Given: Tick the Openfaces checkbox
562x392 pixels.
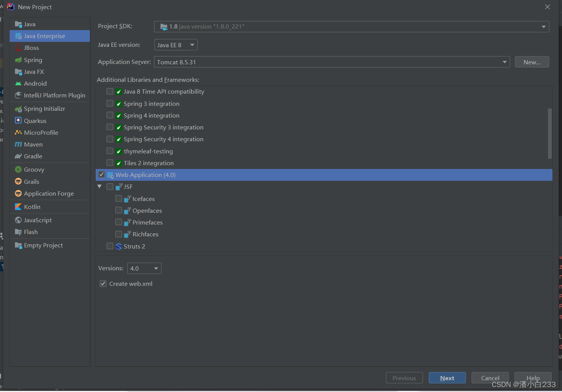Looking at the screenshot, I should click(118, 210).
